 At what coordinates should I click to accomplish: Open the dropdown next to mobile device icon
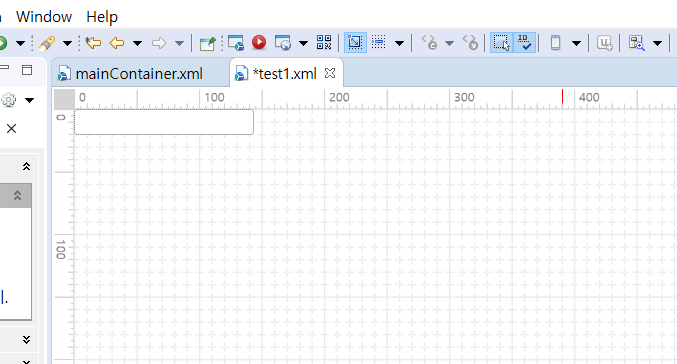coord(576,43)
